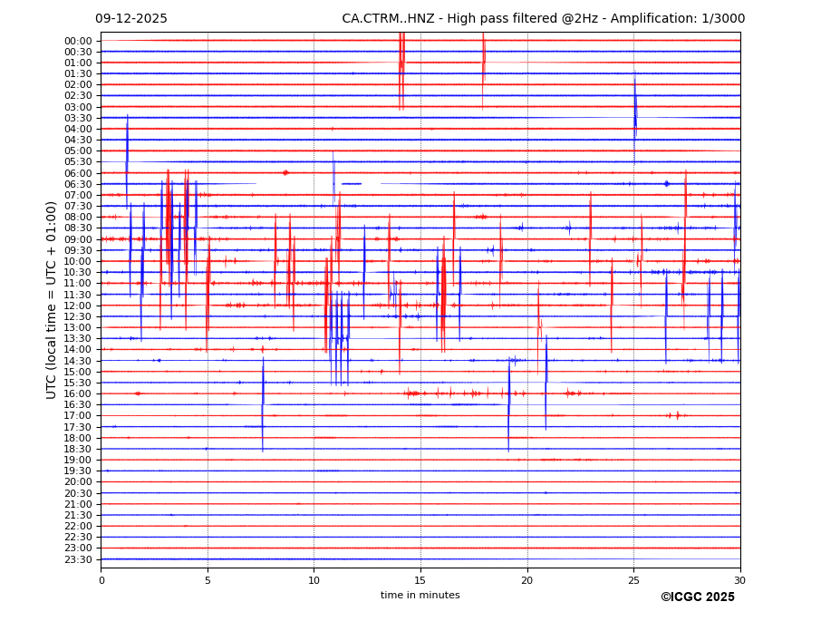The image size is (840, 631).
Task: Select the 16:00 time row label
Action: [78, 393]
